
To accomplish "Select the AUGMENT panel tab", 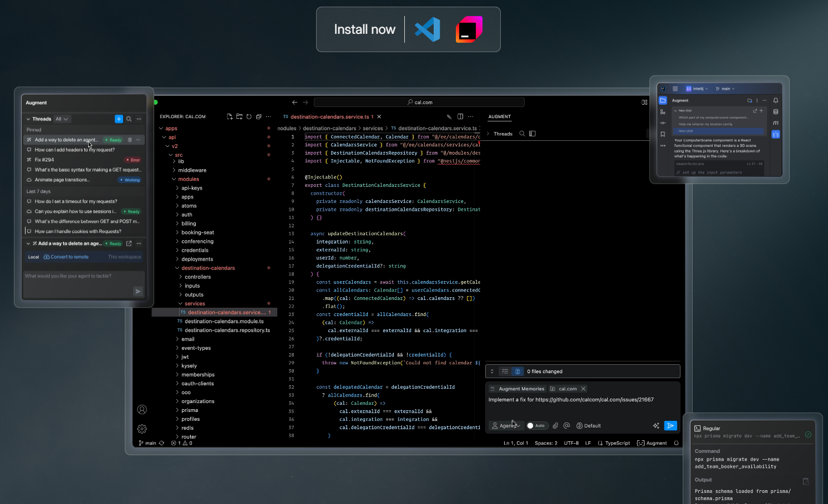I will click(x=500, y=116).
